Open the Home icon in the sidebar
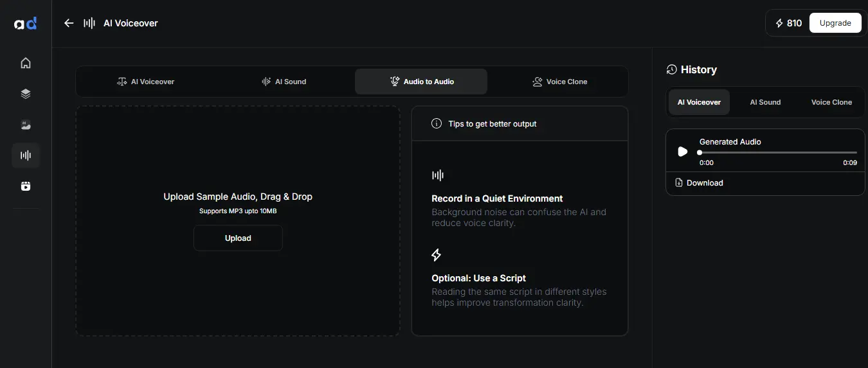Screen dimensions: 868x368 coord(26,63)
